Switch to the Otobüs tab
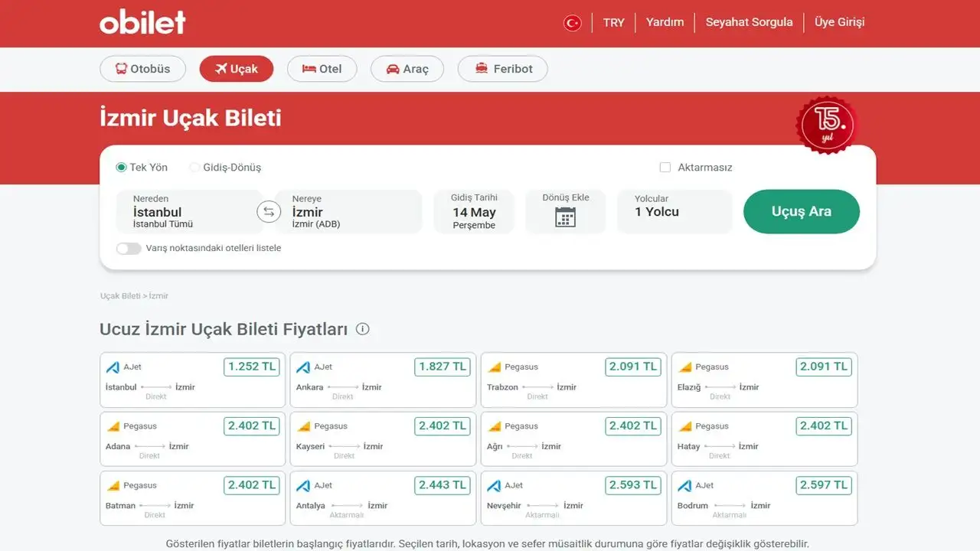980x551 pixels. pos(143,69)
